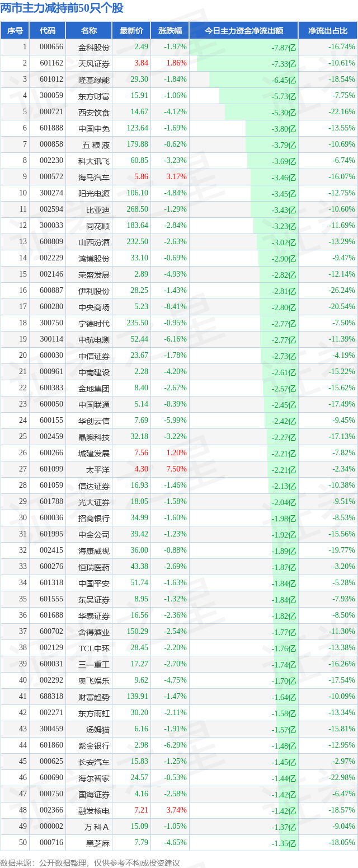Select stock name 中航电测

(x=94, y=340)
